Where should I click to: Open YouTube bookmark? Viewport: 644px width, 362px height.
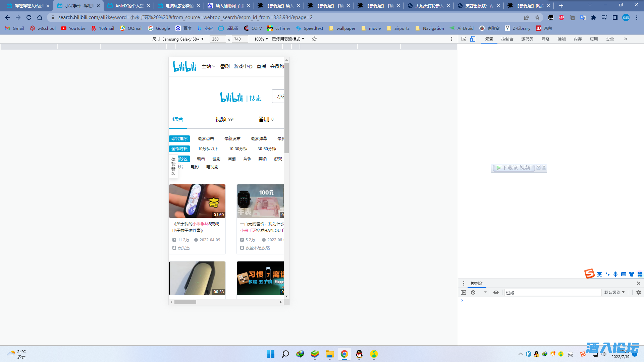click(x=73, y=28)
